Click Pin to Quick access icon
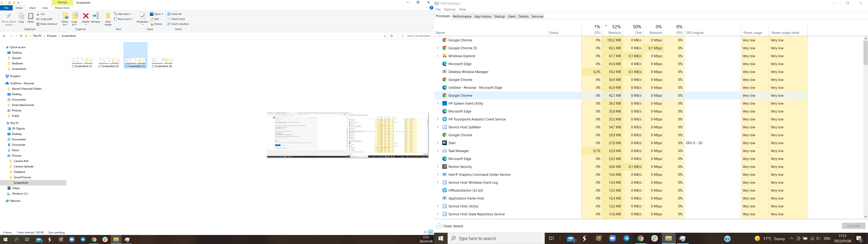Screen dimensions: 868x244 pos(9,19)
